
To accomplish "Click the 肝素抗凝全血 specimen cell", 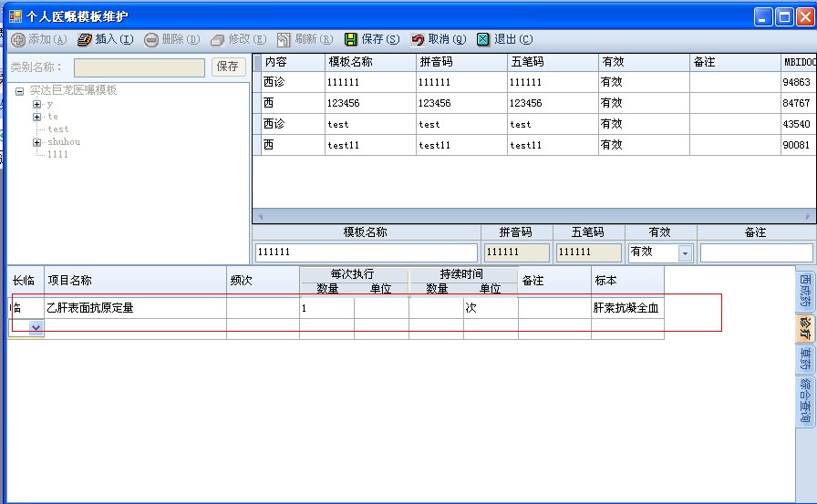I will pos(627,308).
